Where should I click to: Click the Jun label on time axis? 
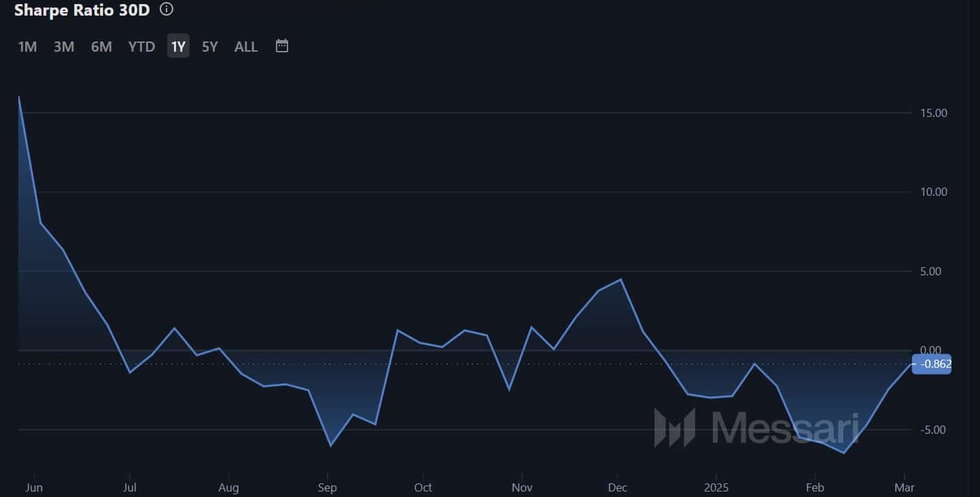click(x=33, y=487)
